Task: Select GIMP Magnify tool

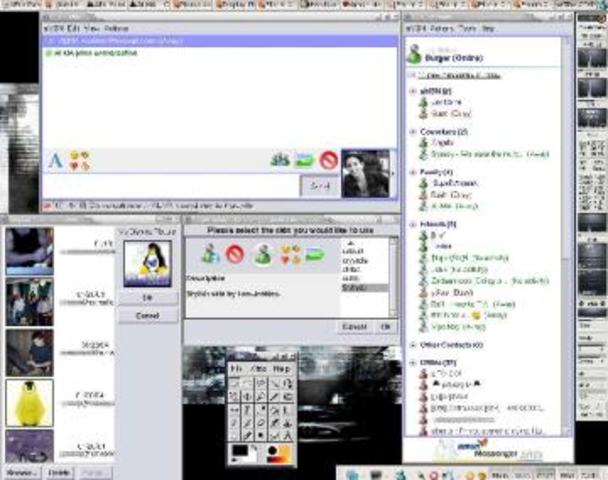Action: (x=261, y=397)
